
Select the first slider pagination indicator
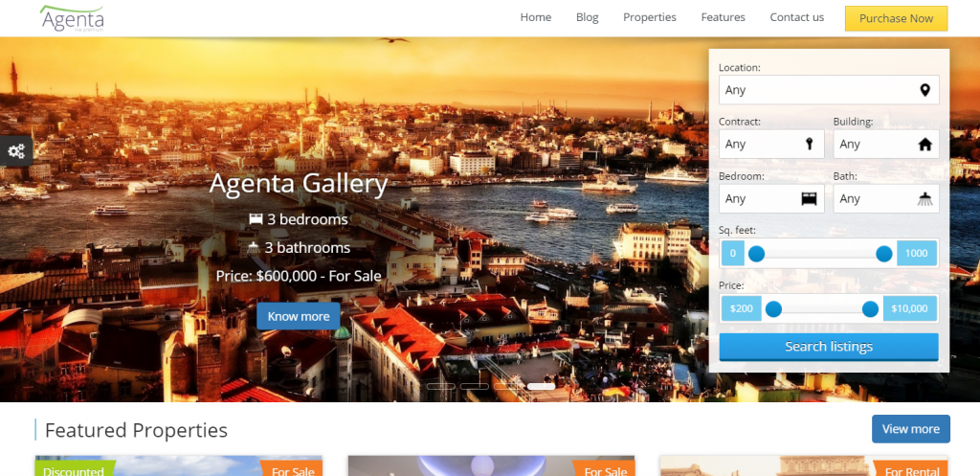[x=441, y=386]
